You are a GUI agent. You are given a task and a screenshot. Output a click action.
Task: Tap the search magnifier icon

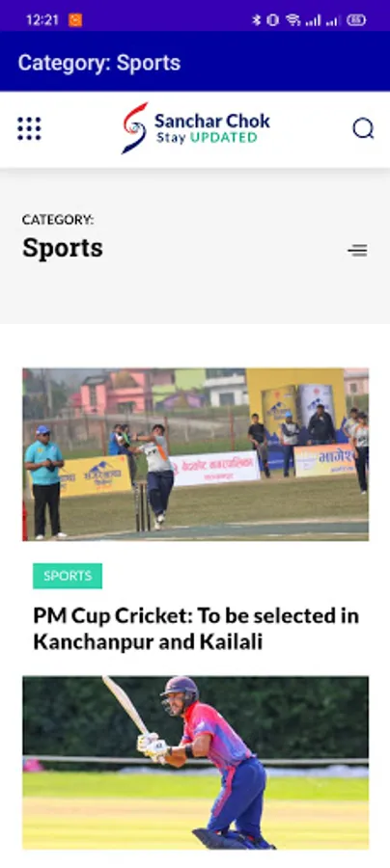[363, 128]
